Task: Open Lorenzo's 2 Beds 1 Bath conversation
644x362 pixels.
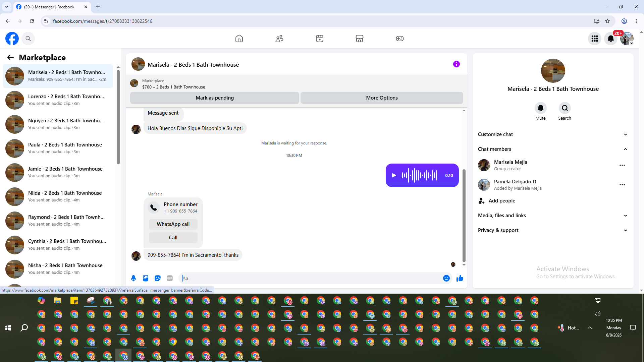Action: click(58, 100)
